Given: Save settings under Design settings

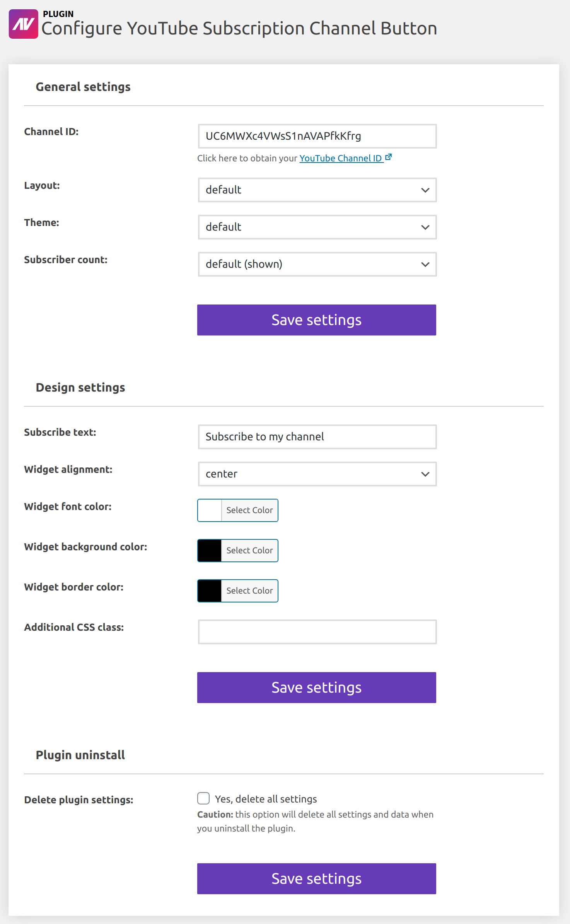Looking at the screenshot, I should pos(317,688).
